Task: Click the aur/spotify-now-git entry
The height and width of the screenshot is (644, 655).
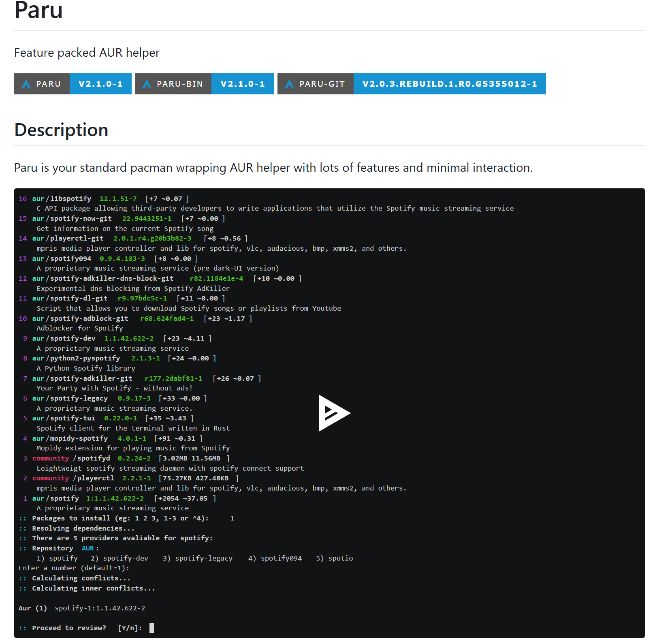Action: click(122, 218)
